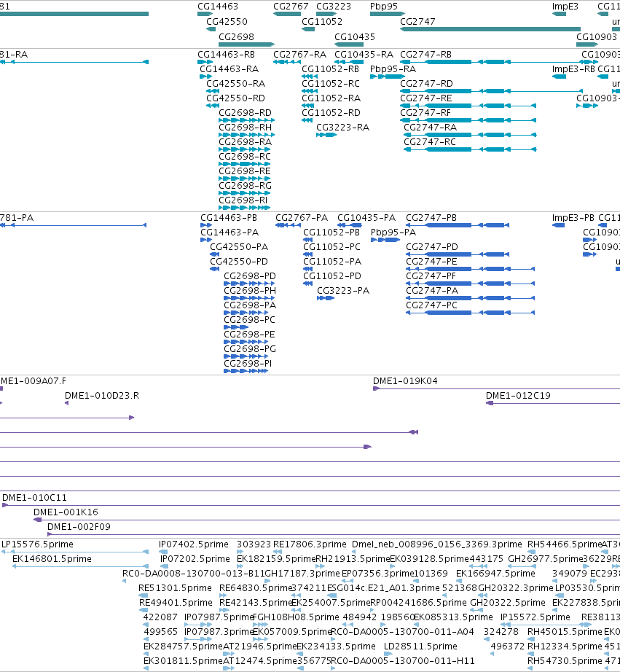620x672 pixels.
Task: Select the CG3223 gene label
Action: [334, 7]
